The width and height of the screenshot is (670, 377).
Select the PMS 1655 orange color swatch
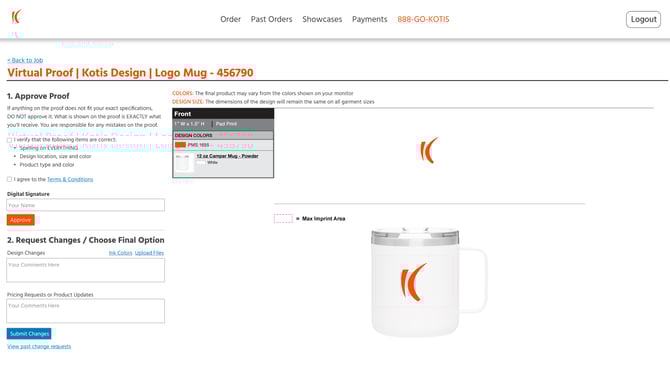pos(180,145)
